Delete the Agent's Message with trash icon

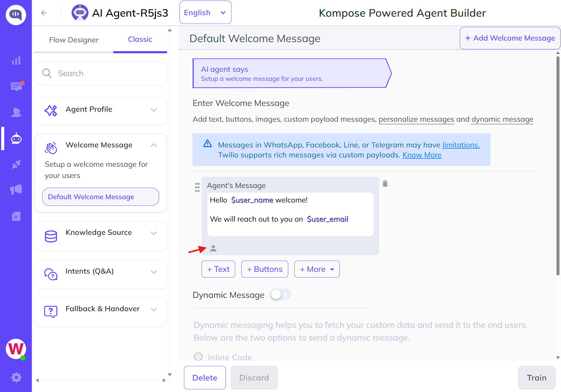click(385, 183)
